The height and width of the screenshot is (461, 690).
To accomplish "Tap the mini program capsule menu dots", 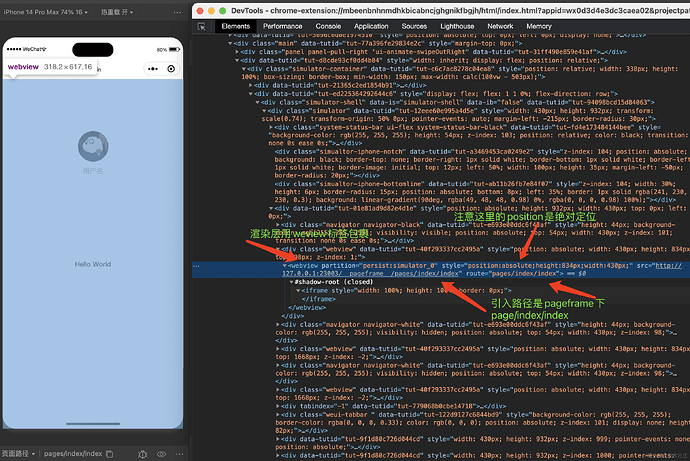I will pos(153,69).
